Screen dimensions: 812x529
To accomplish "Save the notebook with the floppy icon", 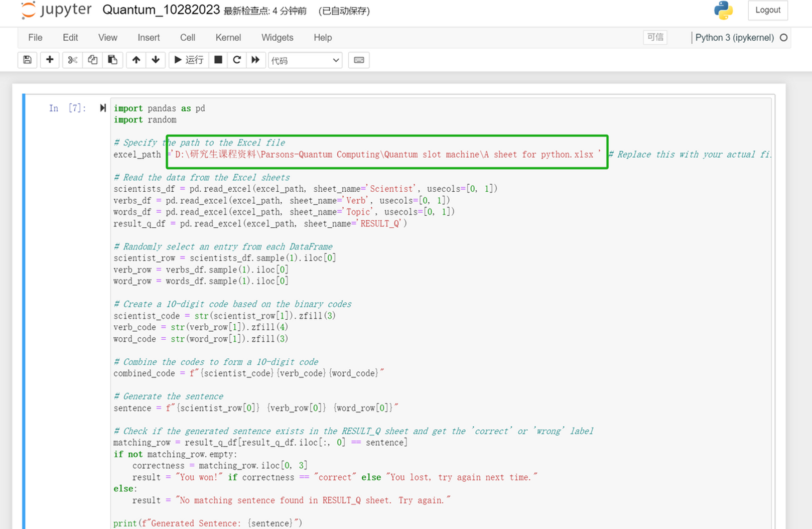I will (x=27, y=60).
